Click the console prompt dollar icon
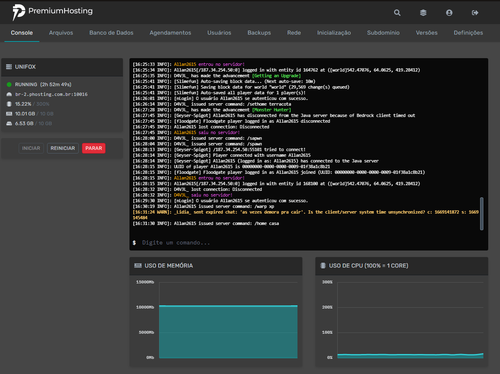This screenshot has width=500, height=374. pos(134,243)
